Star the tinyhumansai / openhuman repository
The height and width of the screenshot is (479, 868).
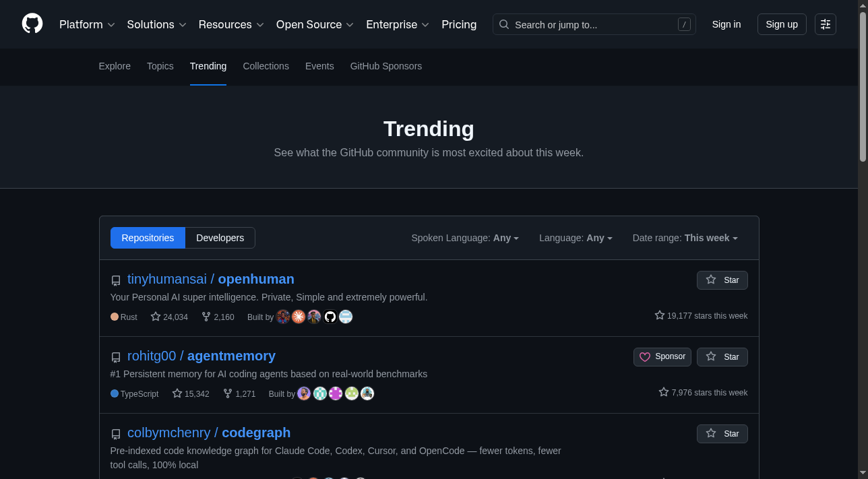(722, 280)
